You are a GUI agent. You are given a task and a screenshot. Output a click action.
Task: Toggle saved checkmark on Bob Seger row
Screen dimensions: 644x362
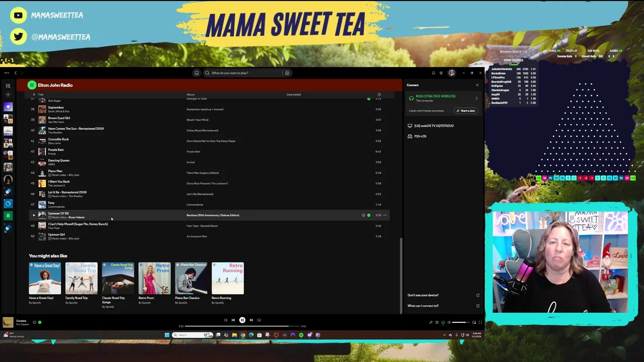pyautogui.click(x=369, y=99)
